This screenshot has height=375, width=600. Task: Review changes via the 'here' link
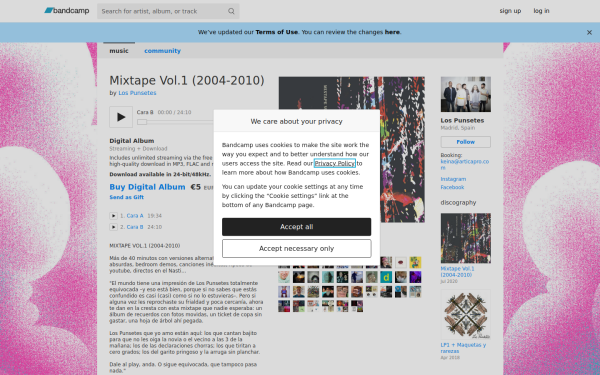tap(392, 32)
